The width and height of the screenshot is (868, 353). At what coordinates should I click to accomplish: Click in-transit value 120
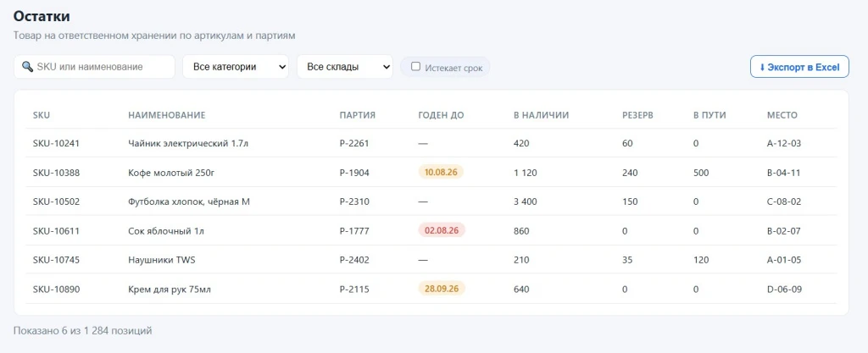[x=701, y=260]
